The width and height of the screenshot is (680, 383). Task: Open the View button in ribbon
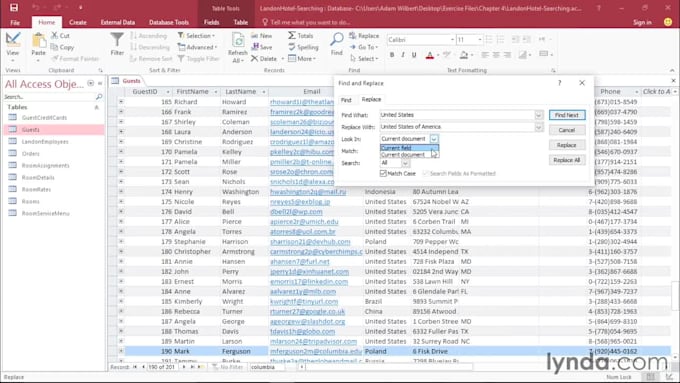point(13,47)
